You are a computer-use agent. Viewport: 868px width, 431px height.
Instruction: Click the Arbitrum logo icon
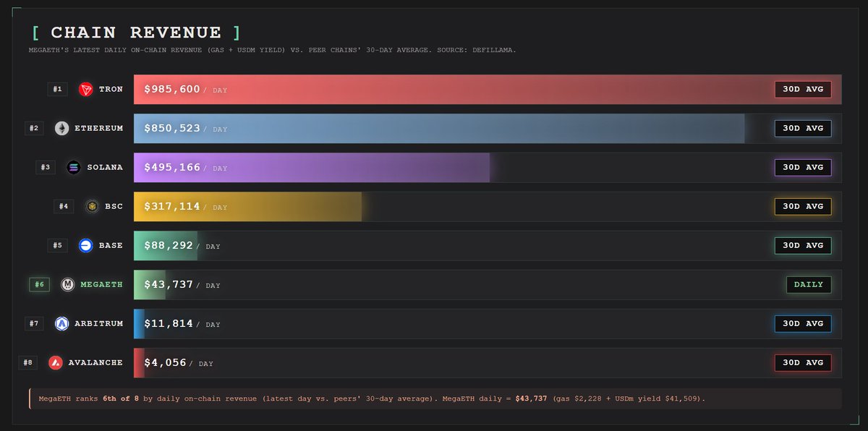coord(62,324)
